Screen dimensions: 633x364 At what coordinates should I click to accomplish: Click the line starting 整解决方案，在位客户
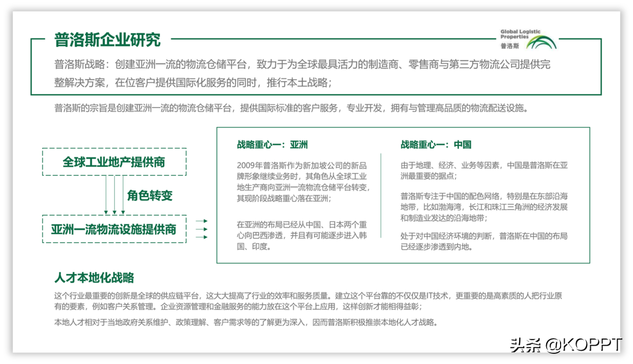coord(193,82)
